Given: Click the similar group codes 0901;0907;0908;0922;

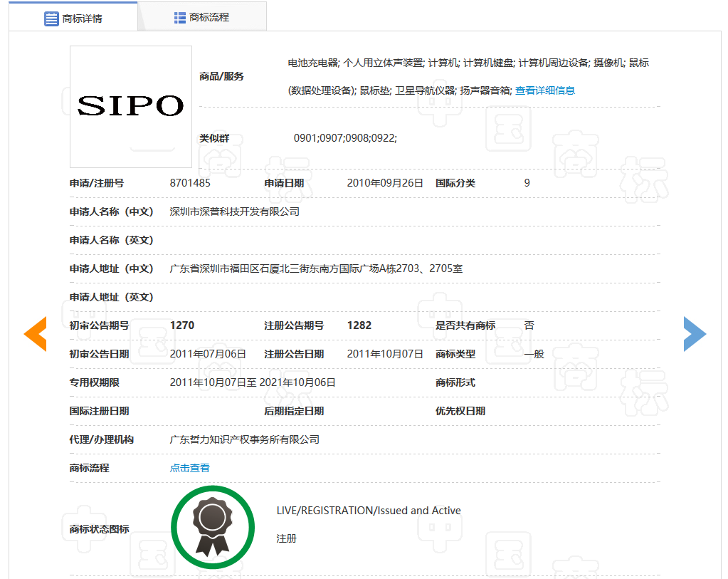Looking at the screenshot, I should coord(345,138).
